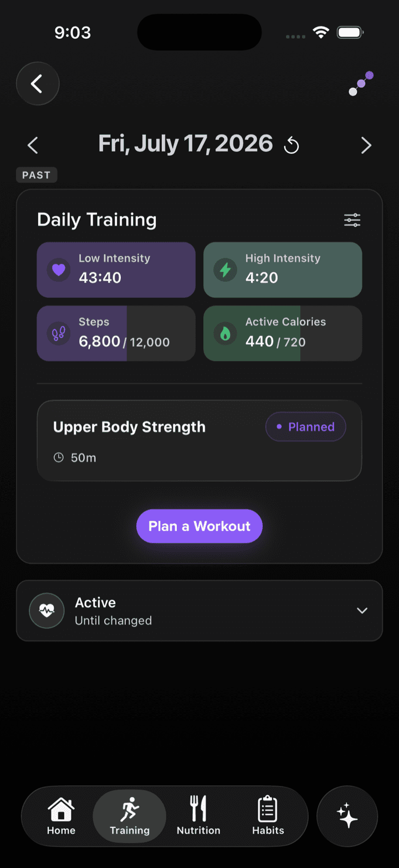This screenshot has width=399, height=868.
Task: Open the Steps progress bar card
Action: [x=116, y=333]
